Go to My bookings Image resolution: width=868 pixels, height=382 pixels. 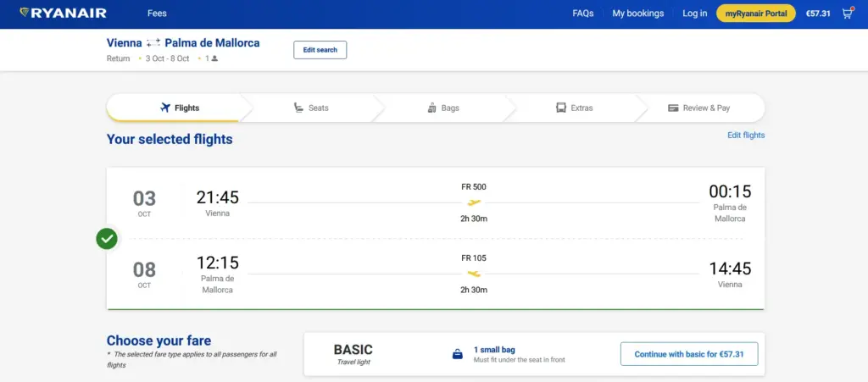point(637,14)
